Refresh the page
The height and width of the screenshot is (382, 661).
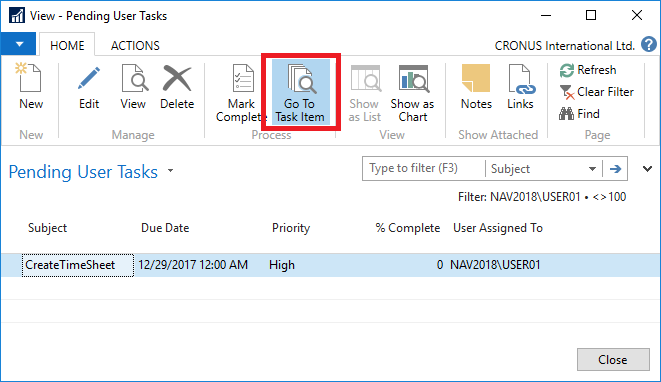pos(588,70)
